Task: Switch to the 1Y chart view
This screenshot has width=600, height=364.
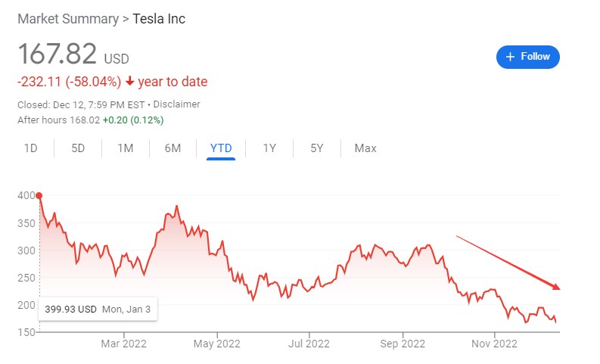Action: 269,148
